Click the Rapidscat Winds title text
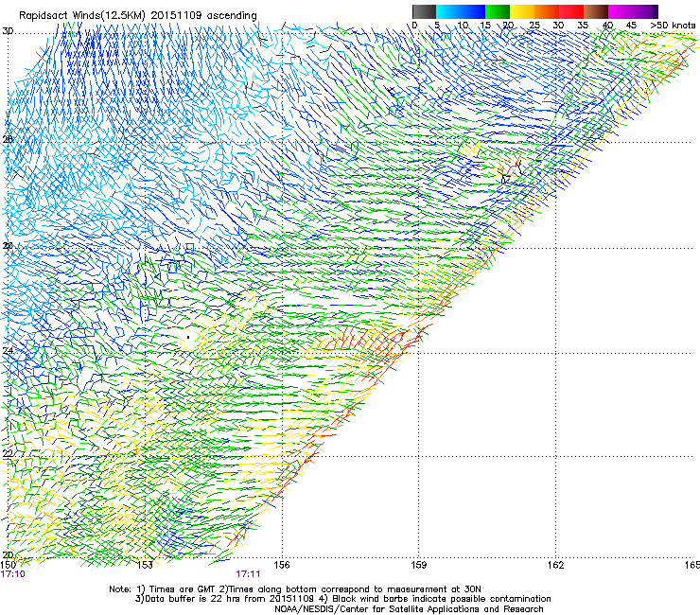This screenshot has height=615, width=700. (138, 16)
